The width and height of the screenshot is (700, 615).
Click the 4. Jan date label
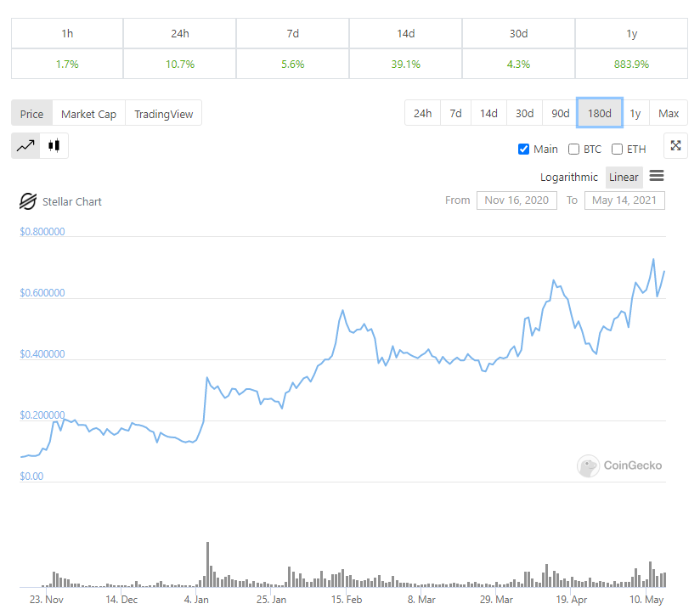coord(196,600)
